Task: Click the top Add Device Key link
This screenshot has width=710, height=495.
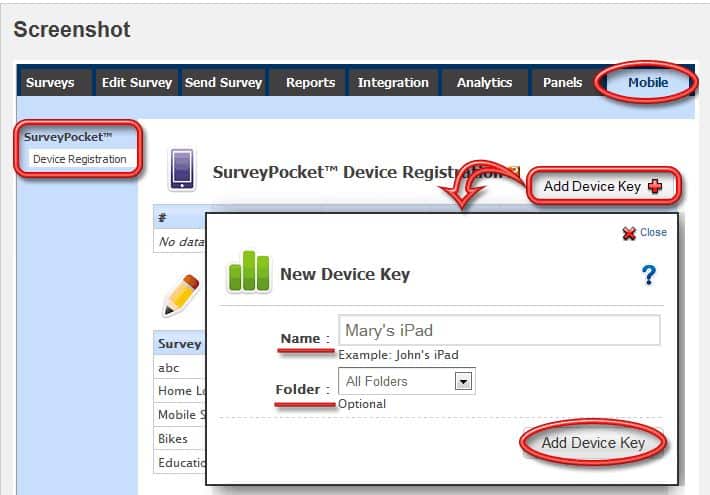Action: pos(592,186)
